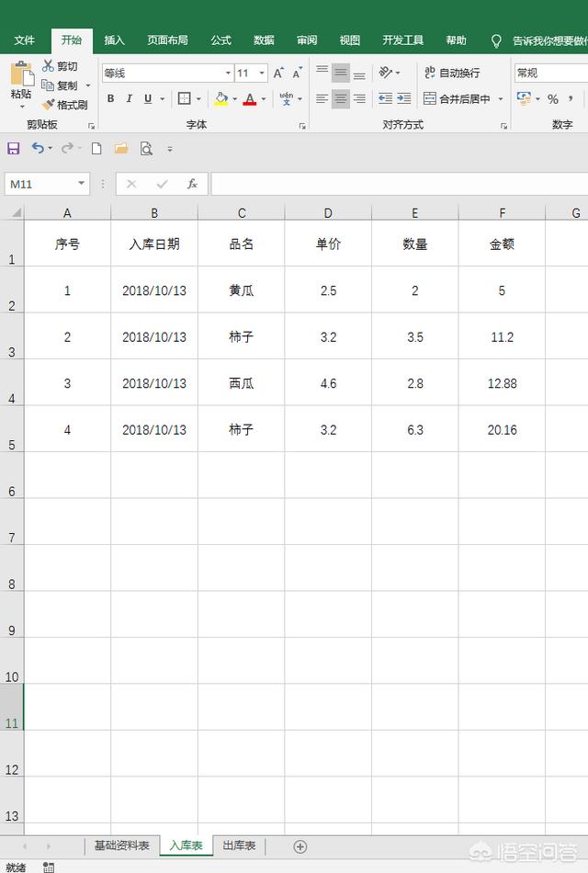This screenshot has width=588, height=873.
Task: Click the Paste (粘贴) clipboard icon
Action: pyautogui.click(x=21, y=74)
